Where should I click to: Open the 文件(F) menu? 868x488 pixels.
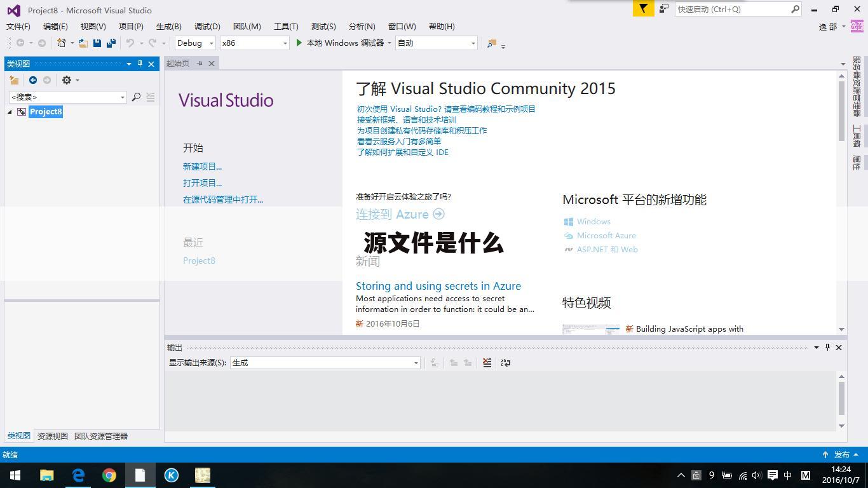pyautogui.click(x=18, y=27)
